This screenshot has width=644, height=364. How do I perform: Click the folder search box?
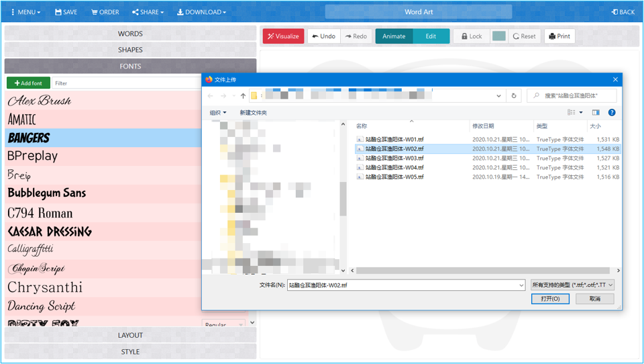tap(572, 96)
